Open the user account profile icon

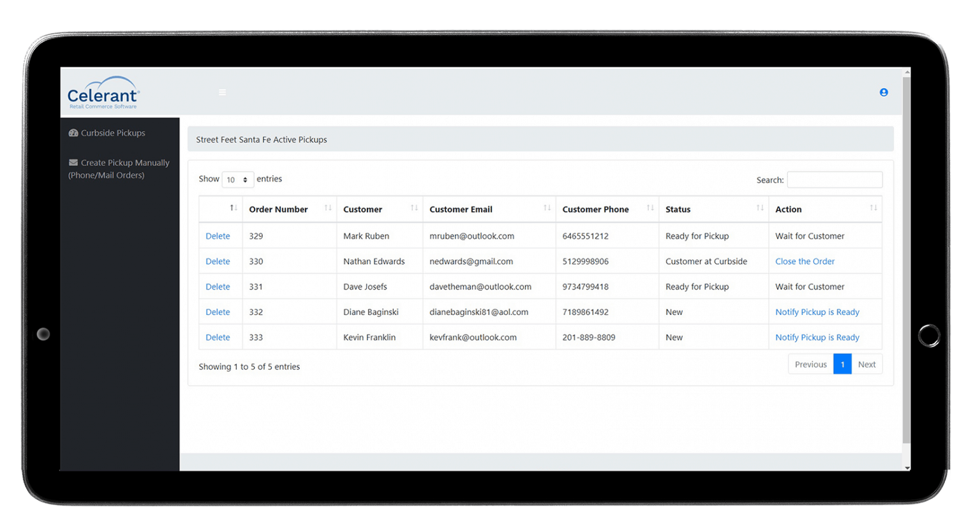coord(884,92)
